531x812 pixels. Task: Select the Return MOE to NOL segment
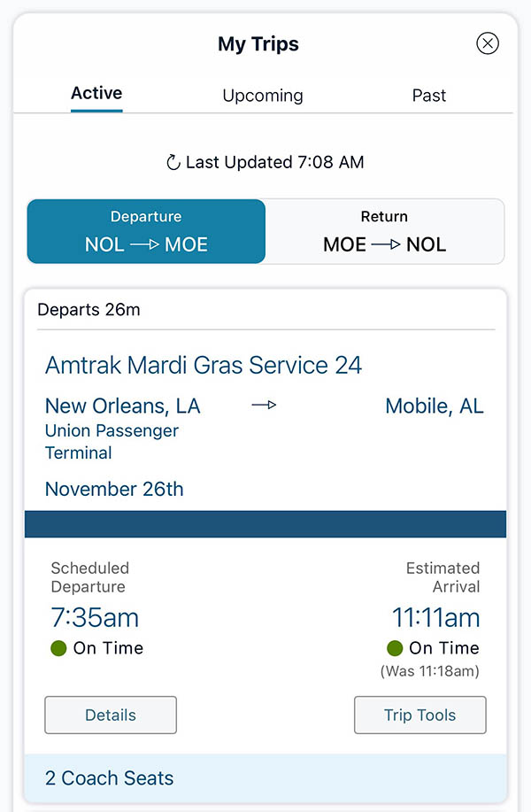[384, 231]
